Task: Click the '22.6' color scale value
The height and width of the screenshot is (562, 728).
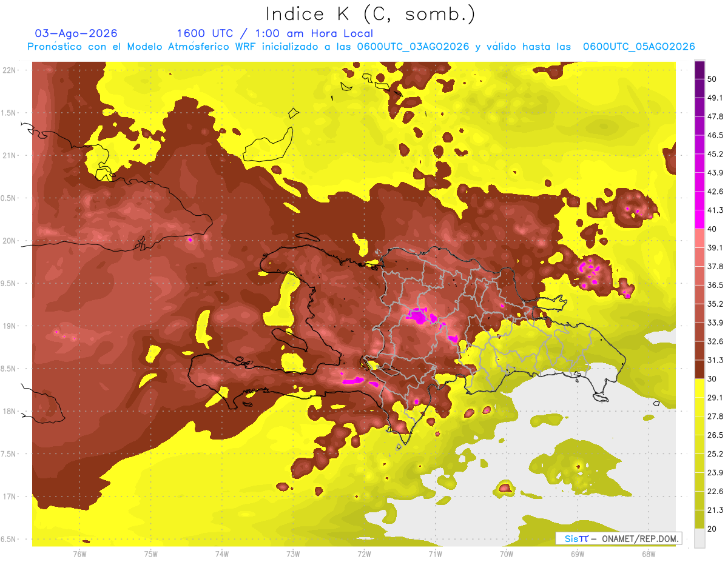Action: pos(715,492)
